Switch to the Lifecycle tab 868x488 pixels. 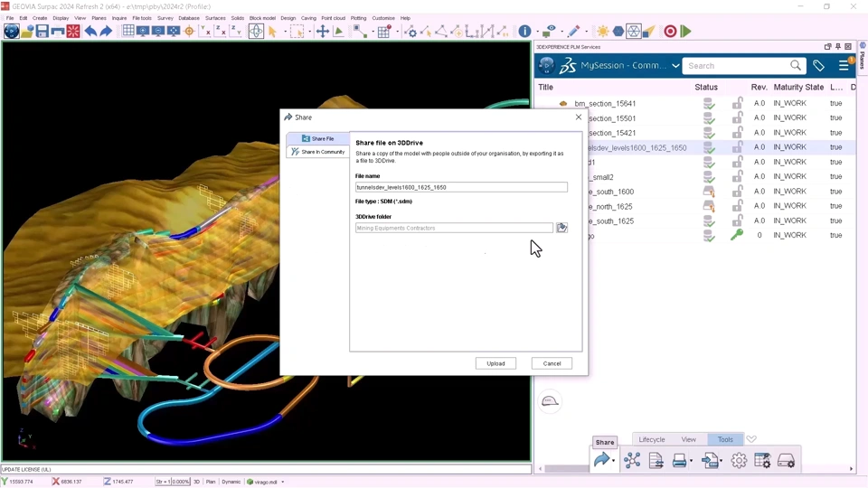(652, 439)
